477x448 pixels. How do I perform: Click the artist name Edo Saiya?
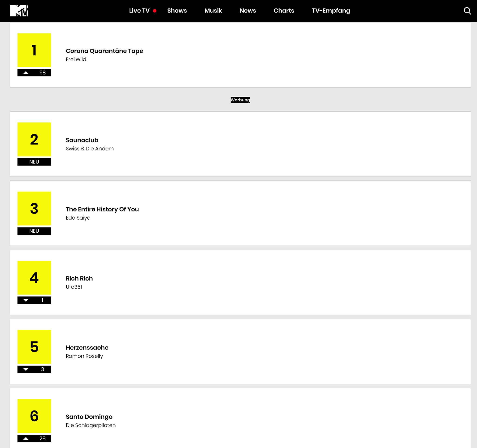78,218
